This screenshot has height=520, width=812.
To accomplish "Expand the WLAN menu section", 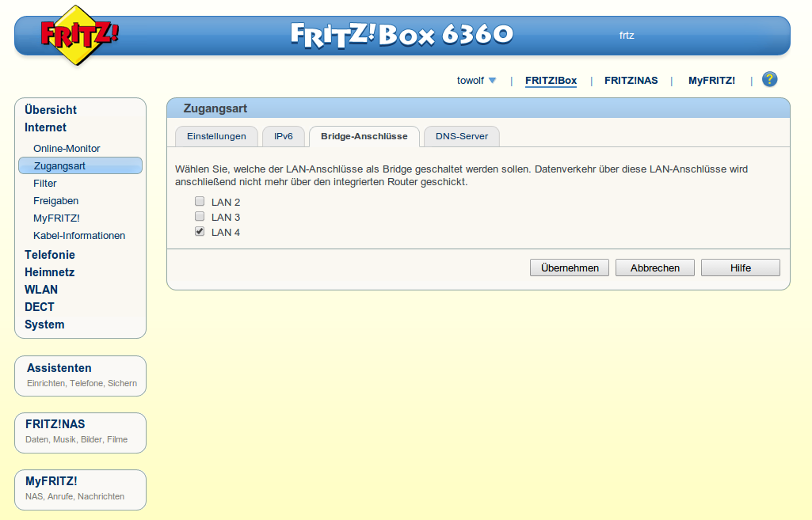I will click(41, 290).
